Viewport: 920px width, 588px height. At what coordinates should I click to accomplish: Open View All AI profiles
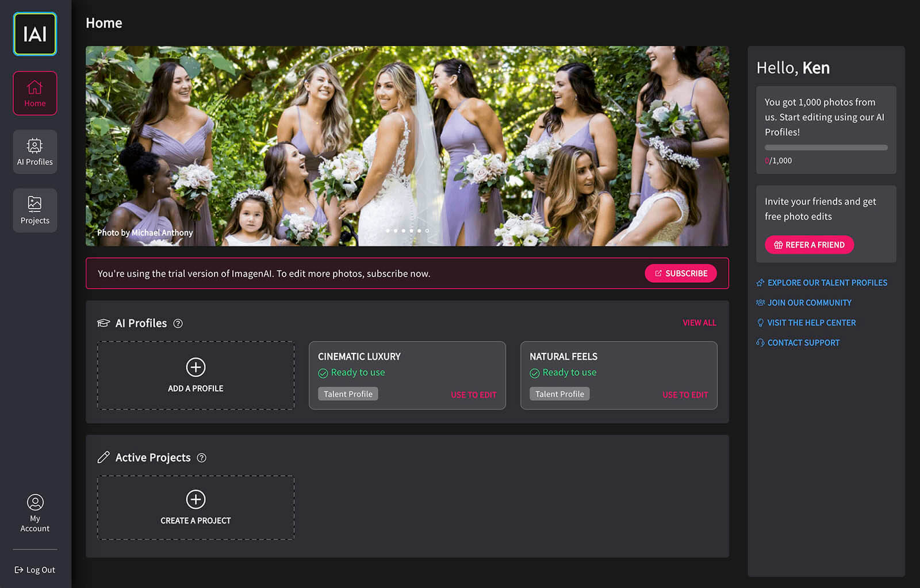point(699,323)
